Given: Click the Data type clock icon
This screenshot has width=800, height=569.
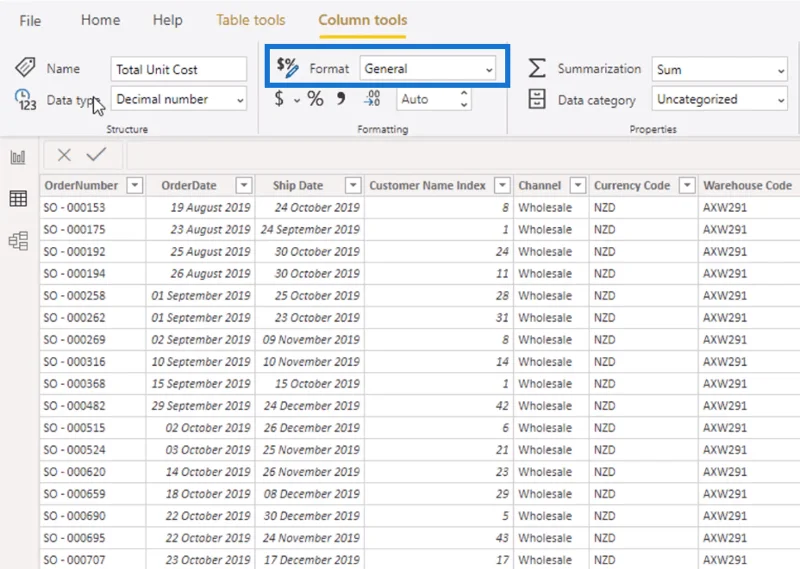Looking at the screenshot, I should (x=26, y=100).
